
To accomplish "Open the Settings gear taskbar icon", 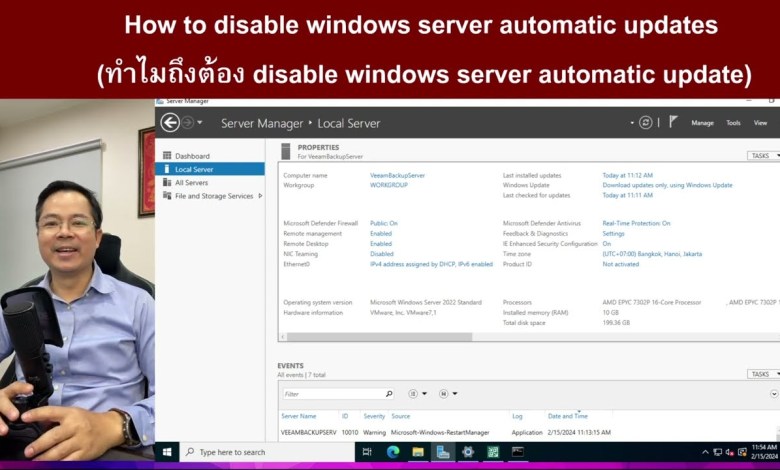I will (468, 452).
